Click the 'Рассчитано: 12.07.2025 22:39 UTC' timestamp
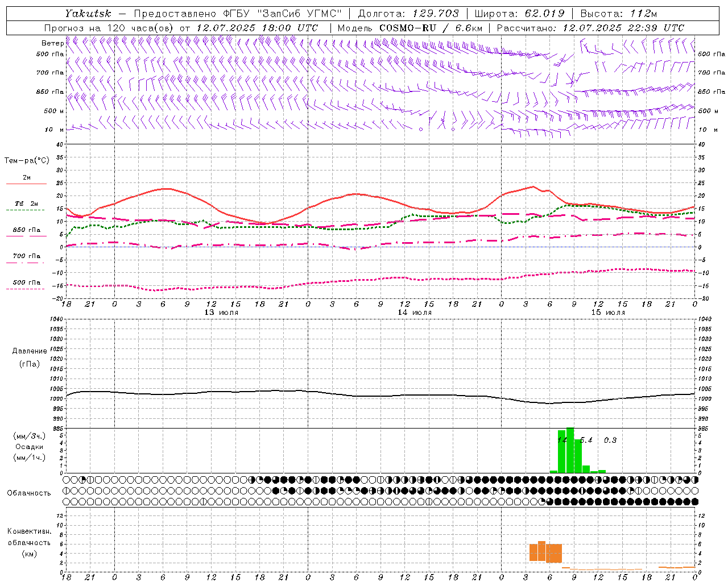 tap(590, 27)
